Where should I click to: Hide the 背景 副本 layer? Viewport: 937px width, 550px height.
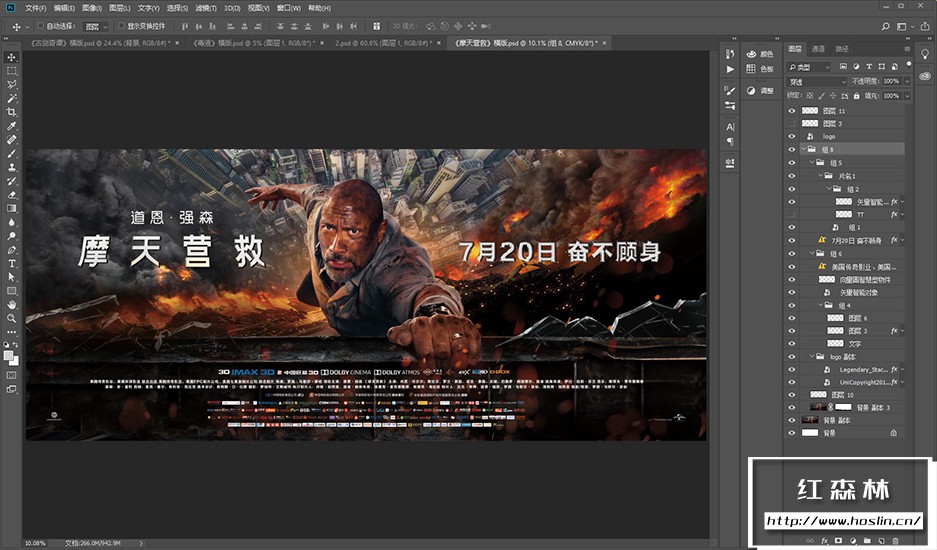coord(792,420)
